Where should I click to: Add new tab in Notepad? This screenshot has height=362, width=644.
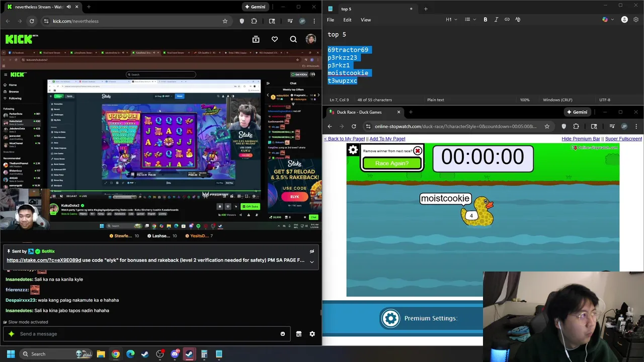(x=426, y=9)
